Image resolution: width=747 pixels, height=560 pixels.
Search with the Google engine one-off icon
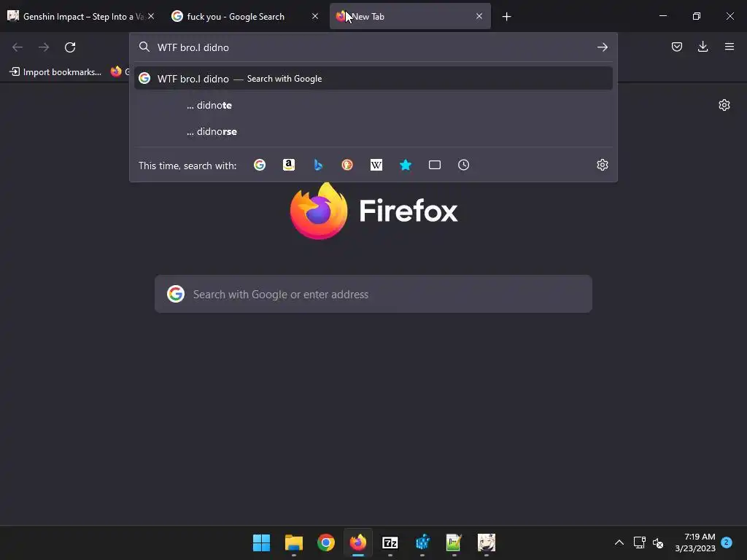pyautogui.click(x=260, y=165)
